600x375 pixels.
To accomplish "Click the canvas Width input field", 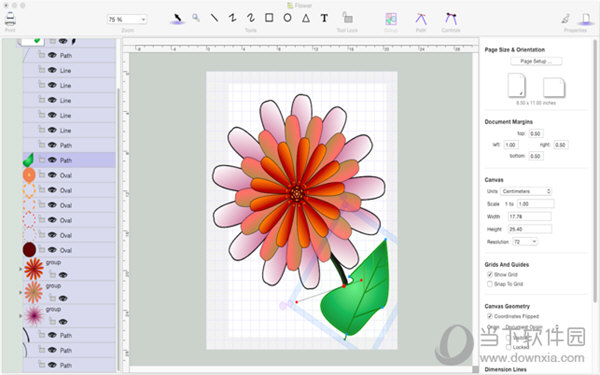I will 530,217.
